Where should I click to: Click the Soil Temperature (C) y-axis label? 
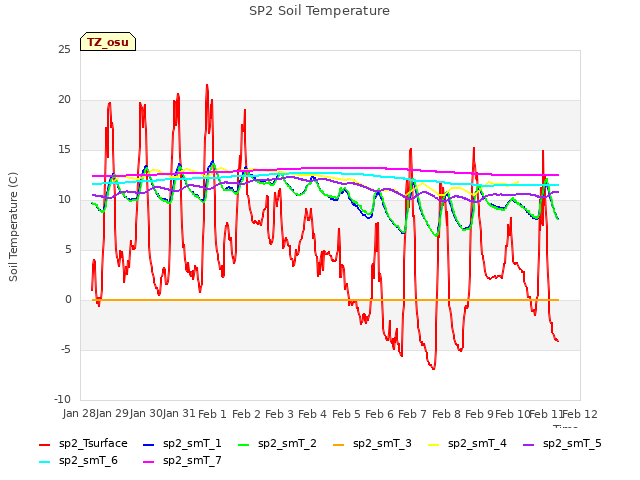[13, 227]
